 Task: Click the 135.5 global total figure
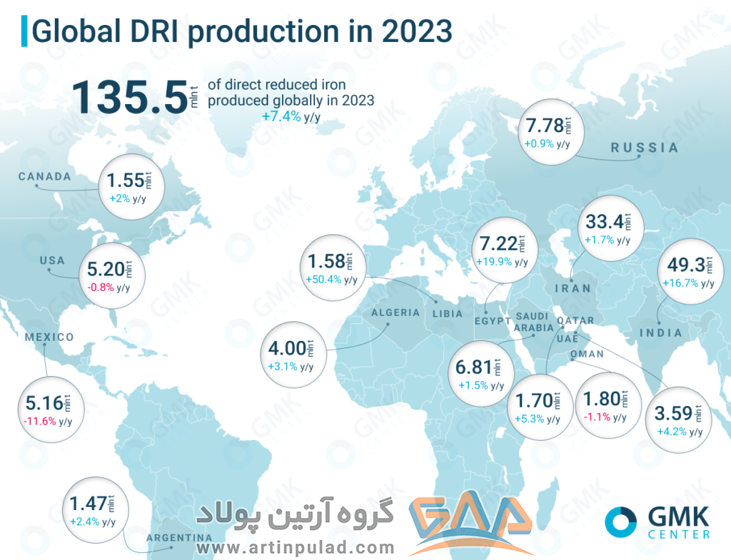click(128, 97)
